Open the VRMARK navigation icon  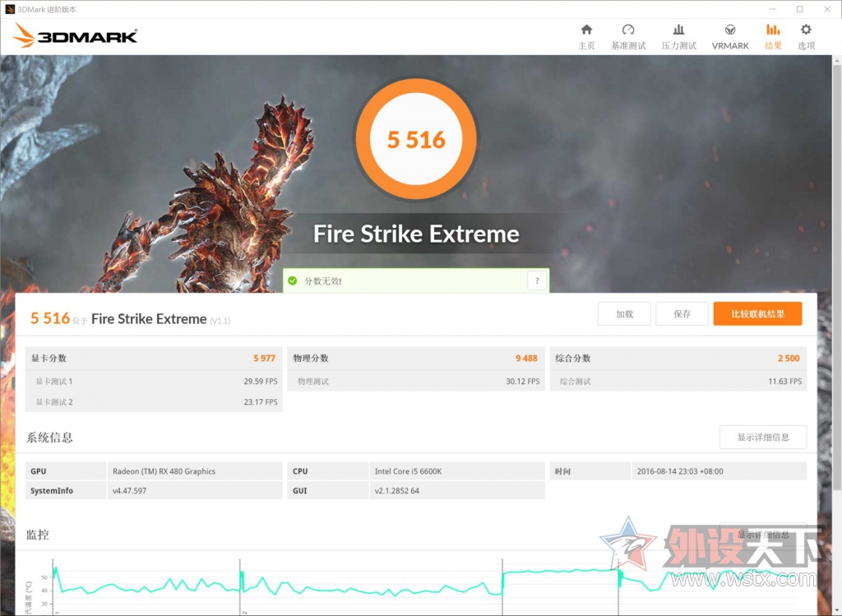(x=730, y=30)
